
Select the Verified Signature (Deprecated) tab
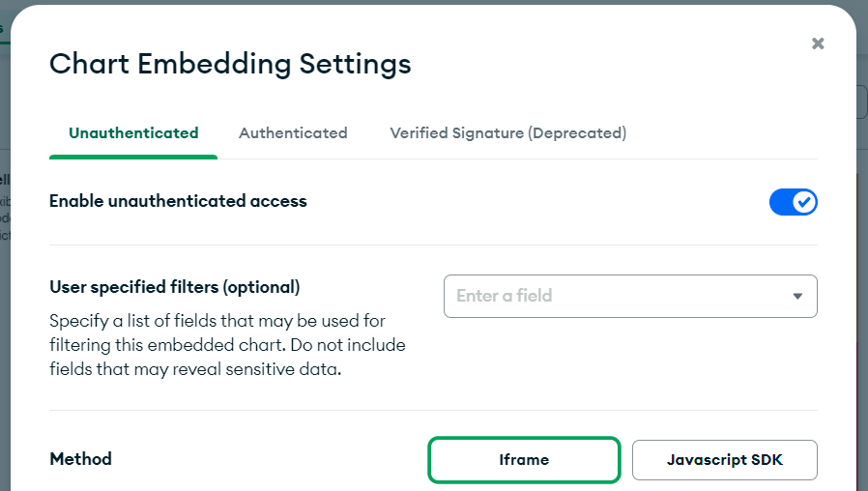(x=507, y=133)
